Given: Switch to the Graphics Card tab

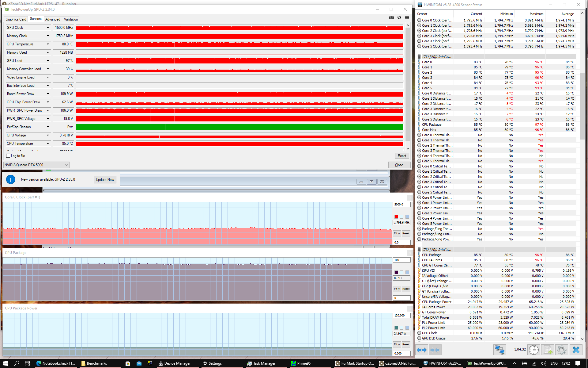Looking at the screenshot, I should [16, 19].
